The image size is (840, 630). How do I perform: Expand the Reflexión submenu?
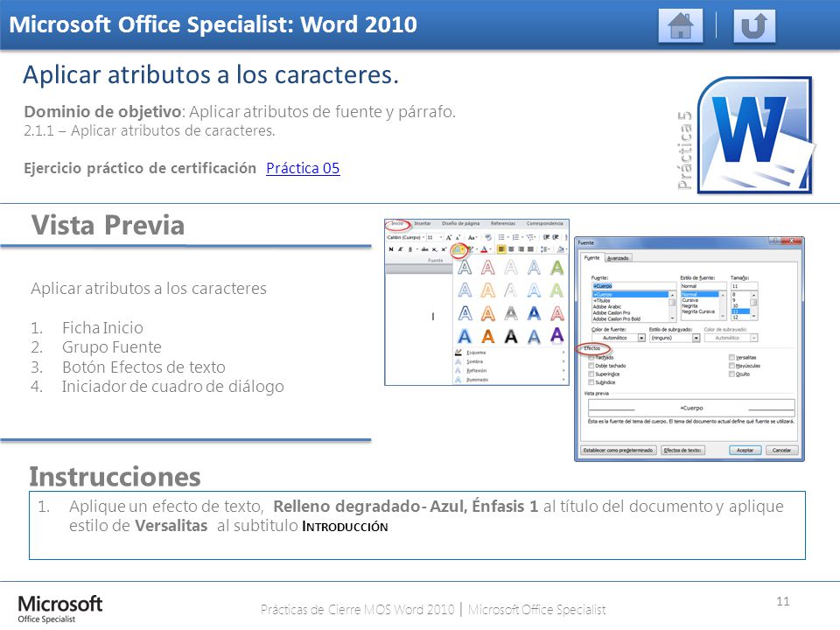tap(510, 371)
